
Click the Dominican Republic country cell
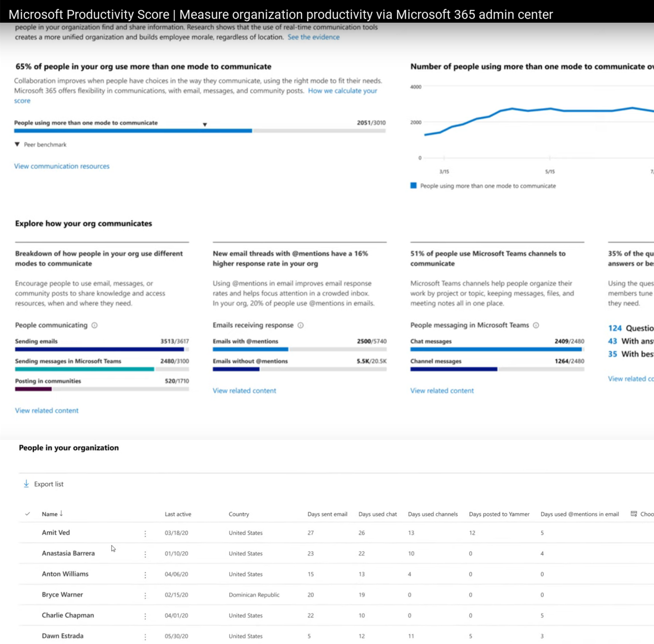[x=254, y=595]
